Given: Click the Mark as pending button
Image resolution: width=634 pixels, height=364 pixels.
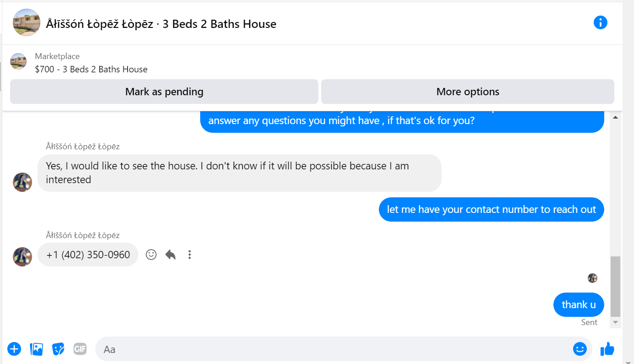Looking at the screenshot, I should pyautogui.click(x=164, y=92).
